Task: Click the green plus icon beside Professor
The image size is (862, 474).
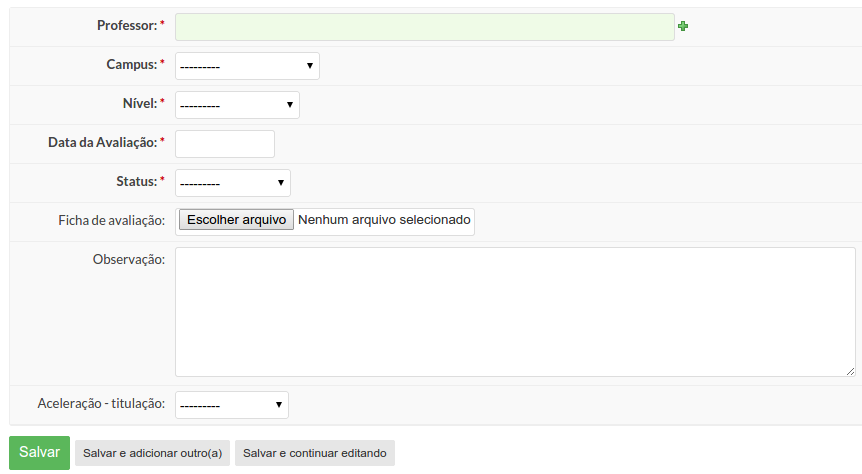Action: 683,26
